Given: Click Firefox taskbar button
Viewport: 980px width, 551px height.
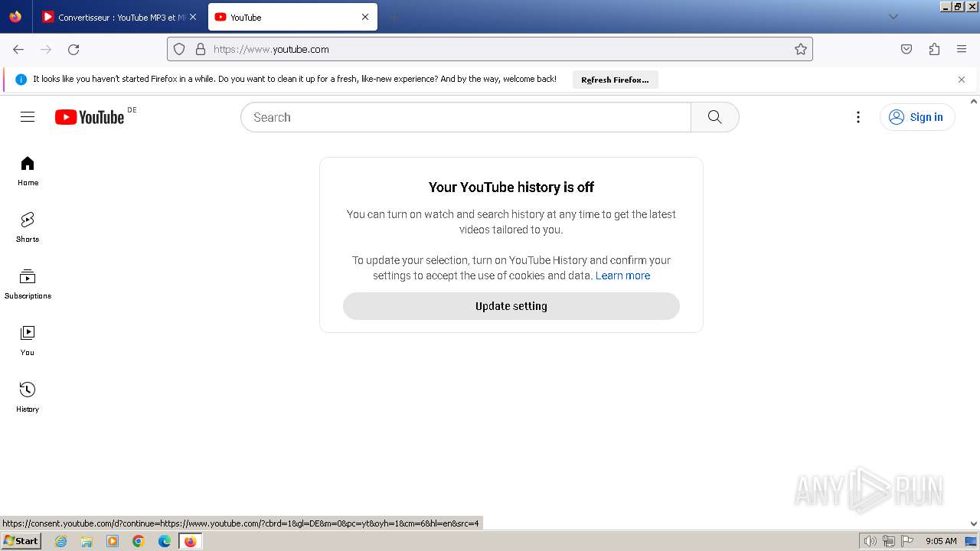Looking at the screenshot, I should [x=190, y=541].
